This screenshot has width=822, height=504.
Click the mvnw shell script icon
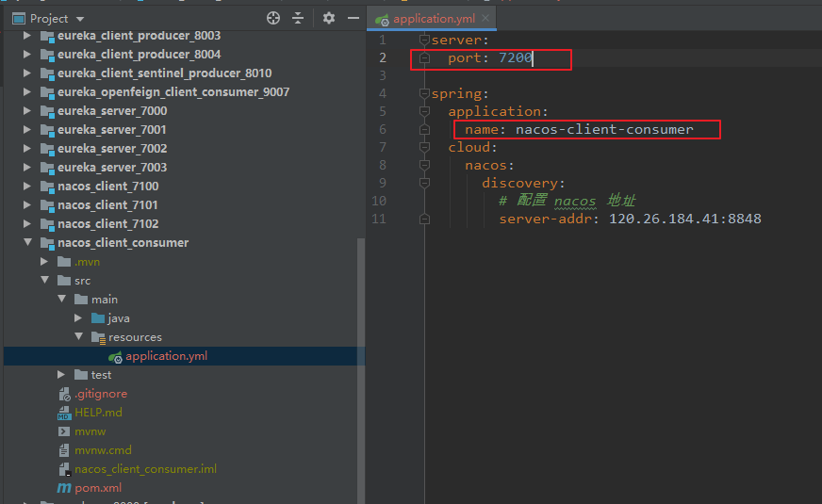(64, 431)
